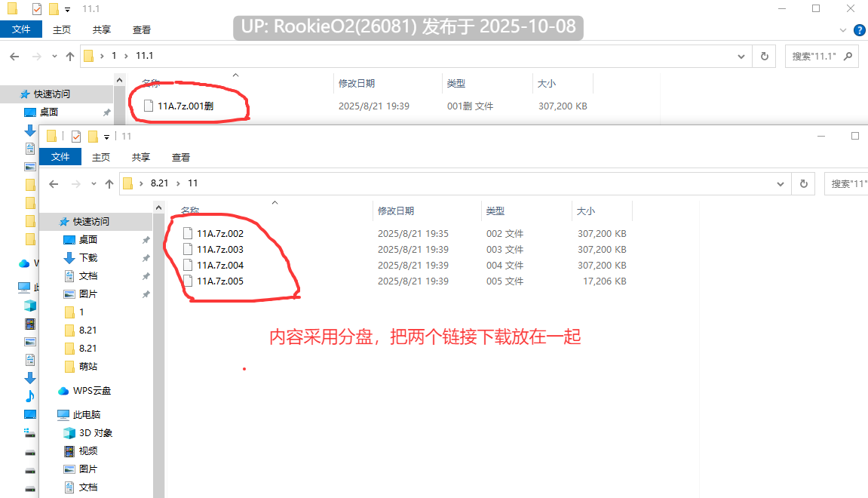Open folder 1 in the sidebar
The height and width of the screenshot is (498, 868).
point(81,312)
